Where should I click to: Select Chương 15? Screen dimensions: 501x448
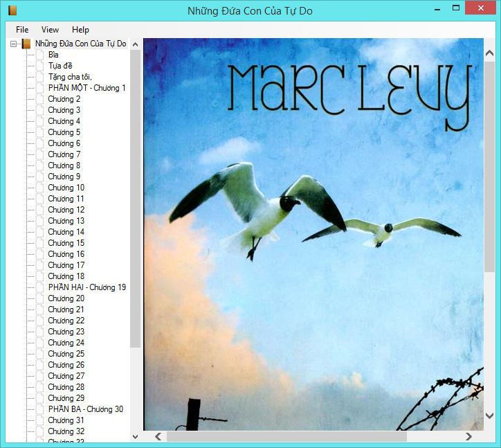(66, 243)
